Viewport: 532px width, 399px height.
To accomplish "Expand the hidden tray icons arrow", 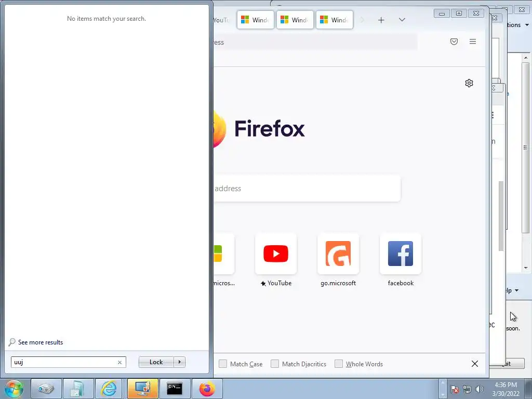I will (x=443, y=389).
